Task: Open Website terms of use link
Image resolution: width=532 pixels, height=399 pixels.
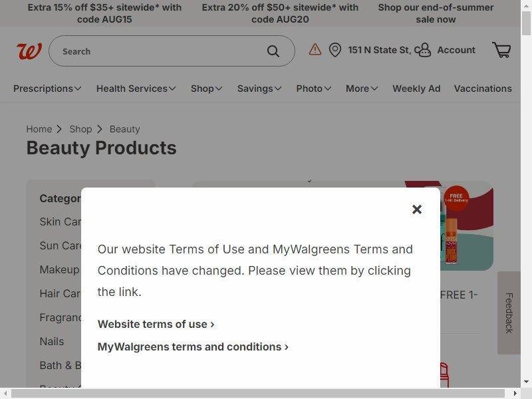Action: click(x=156, y=324)
